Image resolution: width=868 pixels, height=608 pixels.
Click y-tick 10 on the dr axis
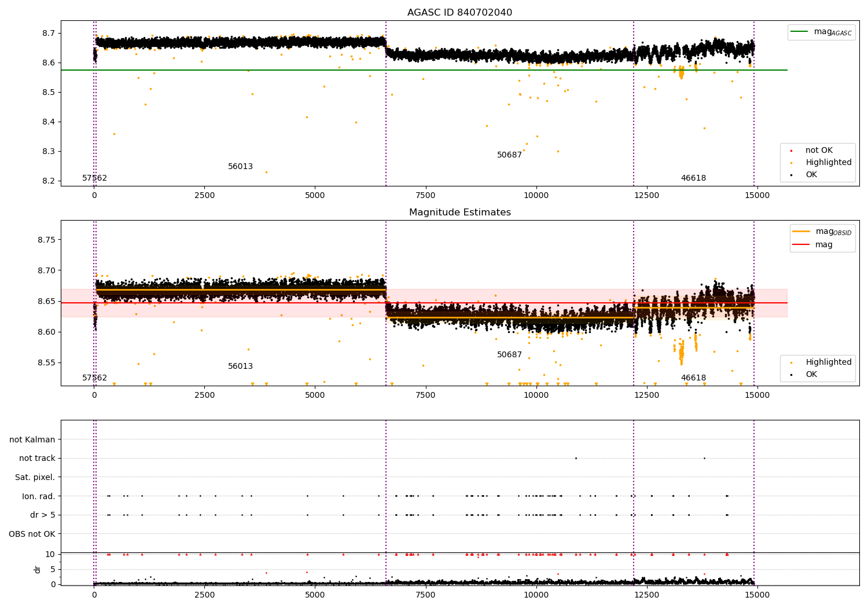[50, 554]
